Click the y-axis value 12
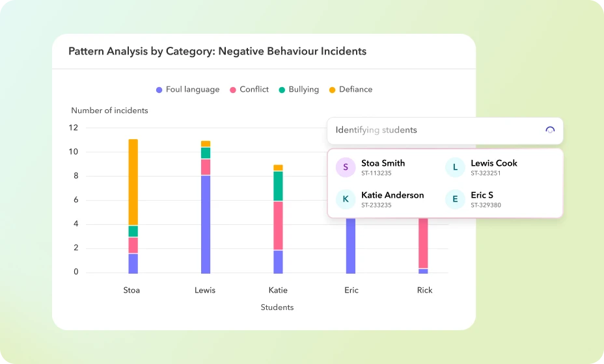604x364 pixels. pyautogui.click(x=73, y=127)
